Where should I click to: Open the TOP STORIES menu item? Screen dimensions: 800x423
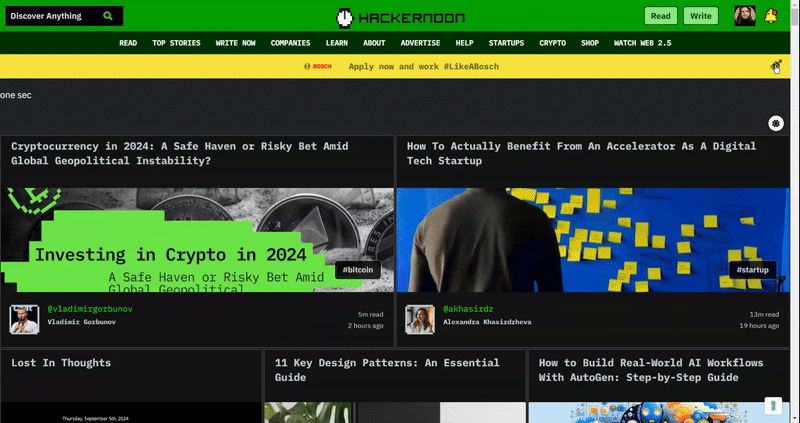click(x=176, y=43)
